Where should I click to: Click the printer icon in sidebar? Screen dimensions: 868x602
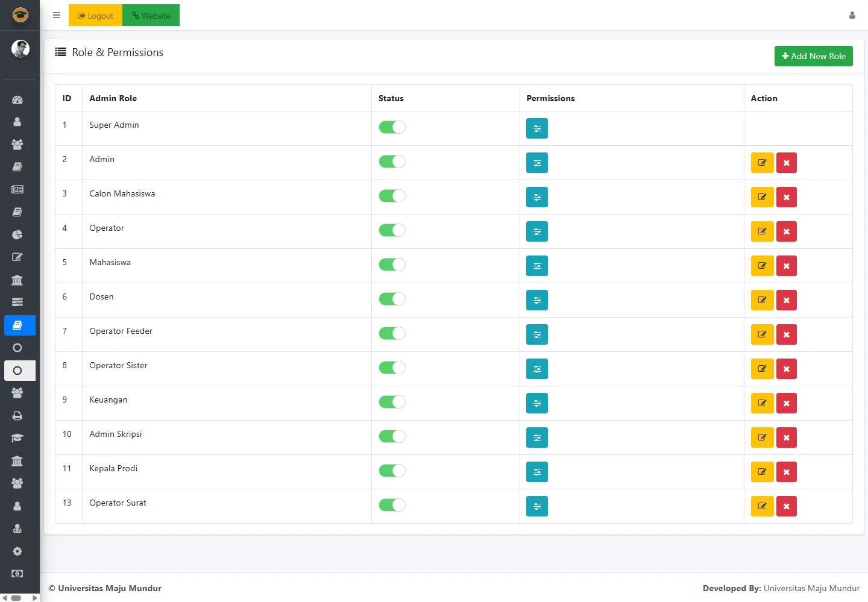click(17, 416)
